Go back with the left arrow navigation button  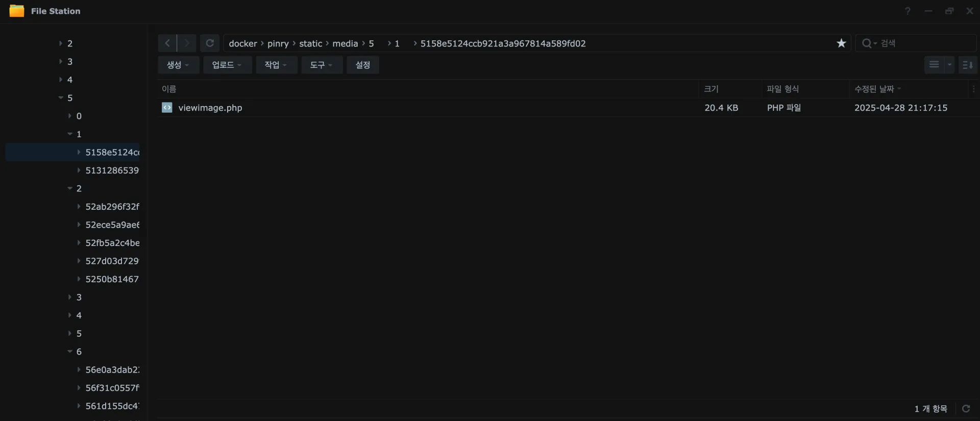(x=167, y=43)
